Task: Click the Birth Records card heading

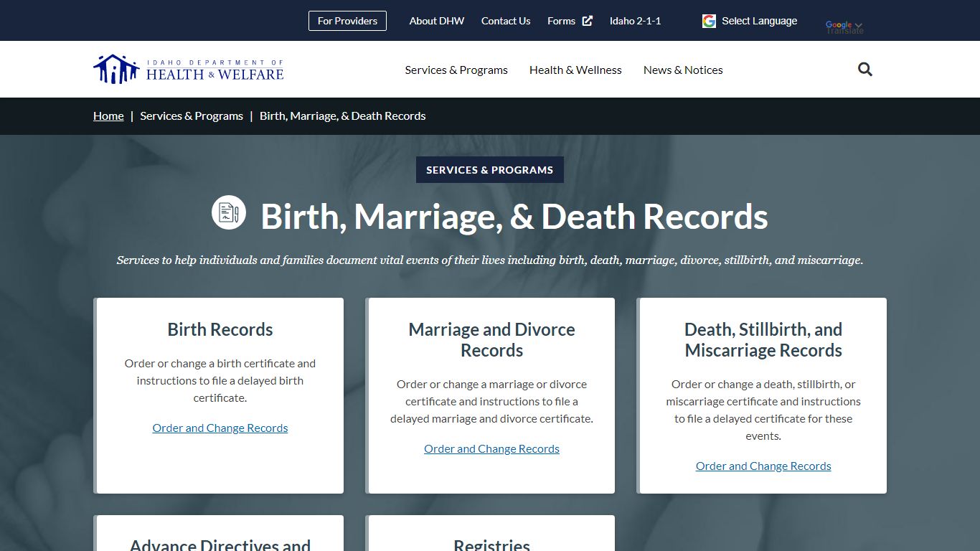Action: [x=220, y=329]
